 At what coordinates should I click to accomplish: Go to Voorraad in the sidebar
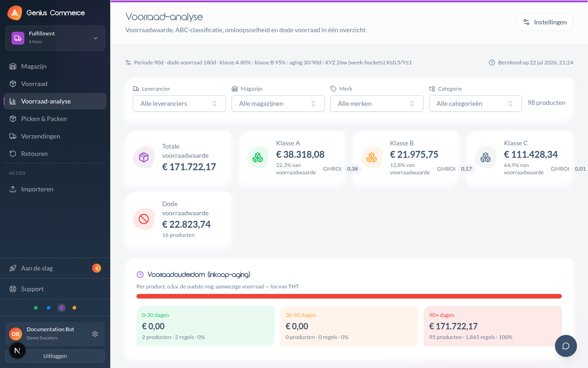(x=55, y=84)
